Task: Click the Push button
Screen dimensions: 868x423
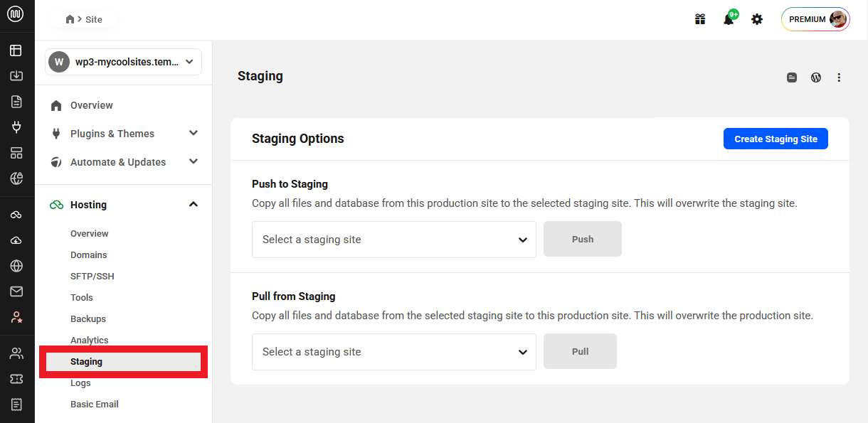Action: [x=583, y=239]
